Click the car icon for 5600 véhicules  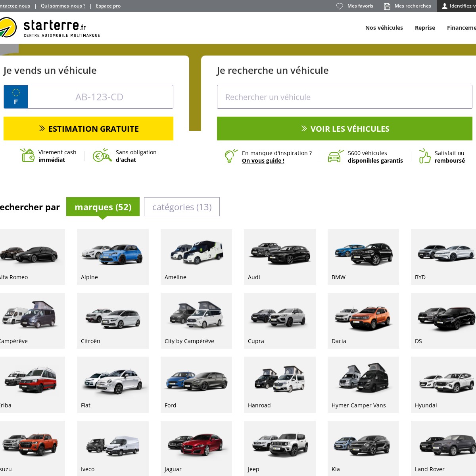(x=336, y=156)
